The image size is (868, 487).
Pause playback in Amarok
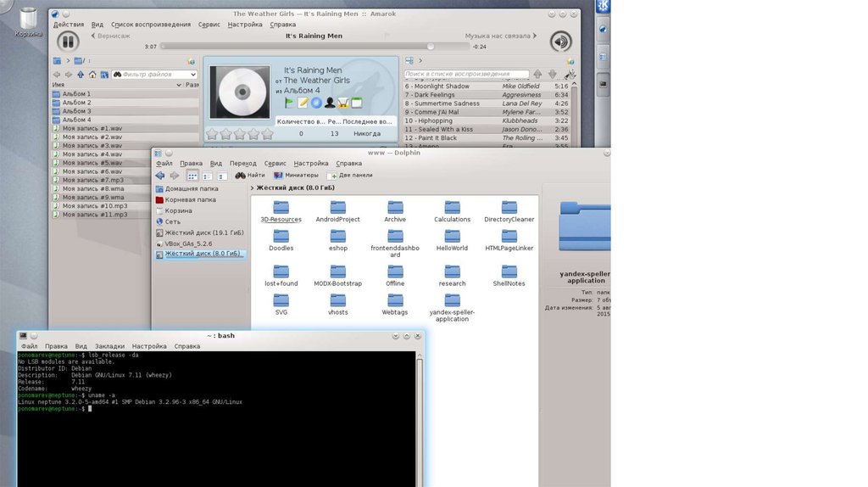coord(68,42)
